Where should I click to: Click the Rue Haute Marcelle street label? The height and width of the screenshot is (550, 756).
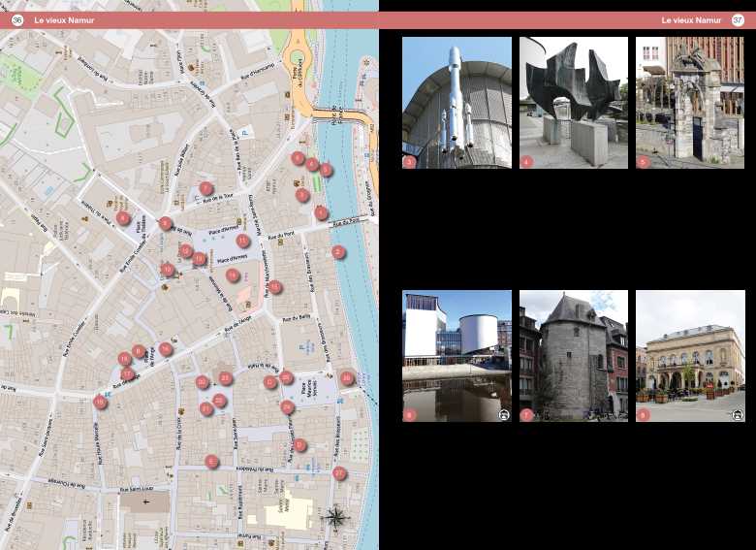[x=101, y=445]
